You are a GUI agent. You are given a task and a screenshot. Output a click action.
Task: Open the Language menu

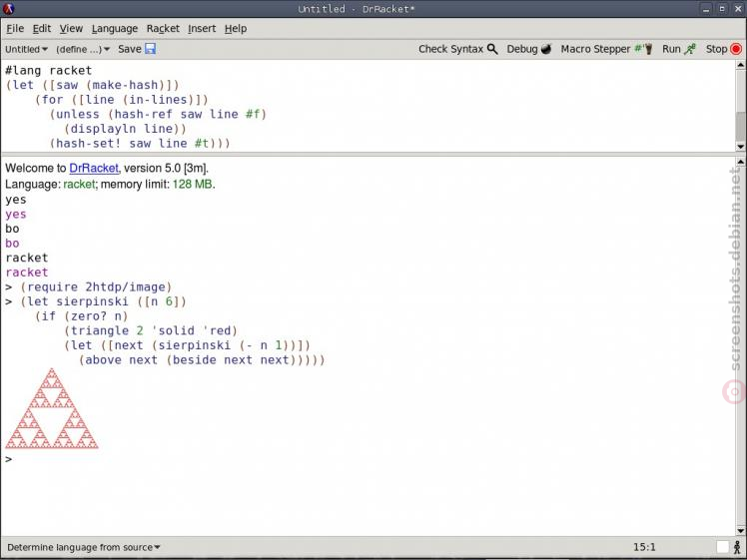point(114,29)
